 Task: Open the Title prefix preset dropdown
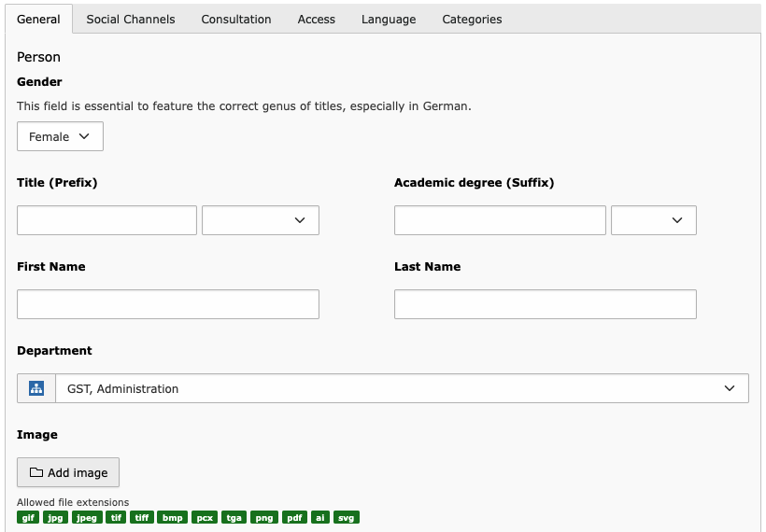point(261,220)
